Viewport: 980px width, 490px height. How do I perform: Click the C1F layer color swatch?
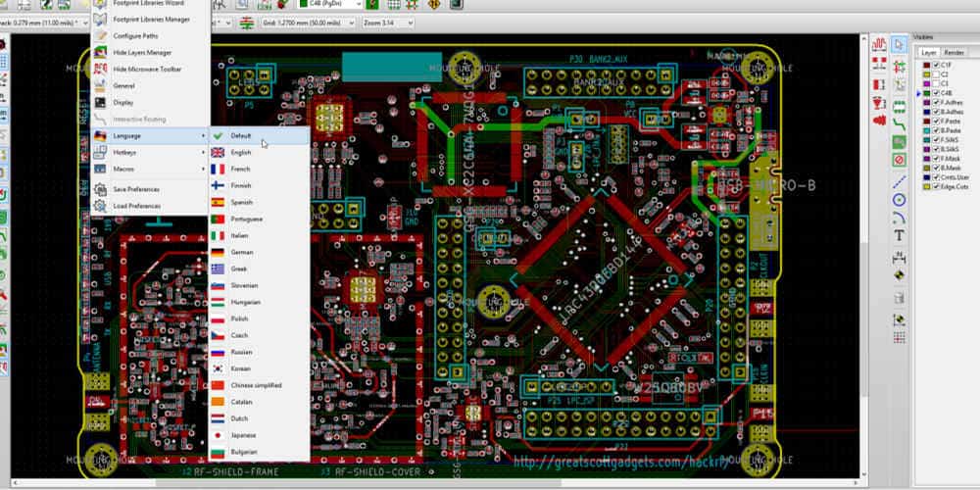[x=927, y=65]
